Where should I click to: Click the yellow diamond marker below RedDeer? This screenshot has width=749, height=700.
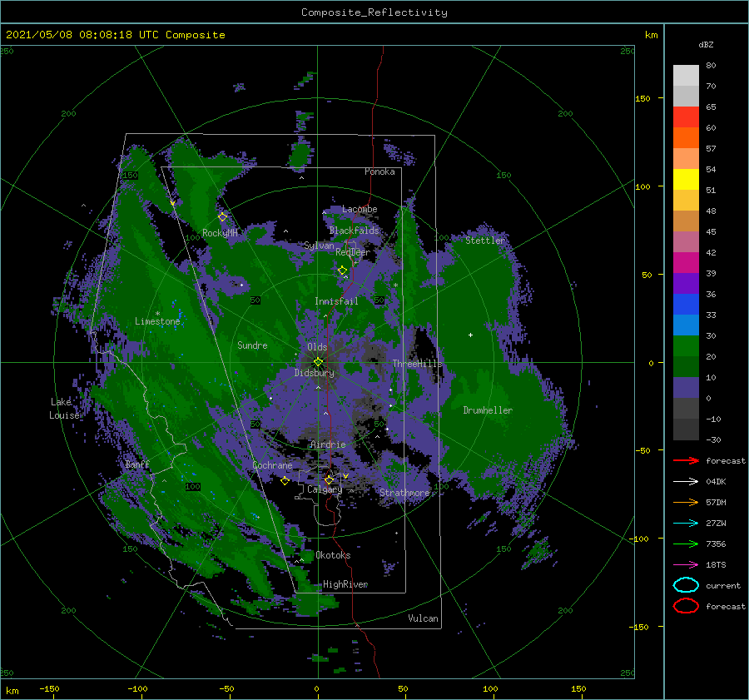point(342,271)
